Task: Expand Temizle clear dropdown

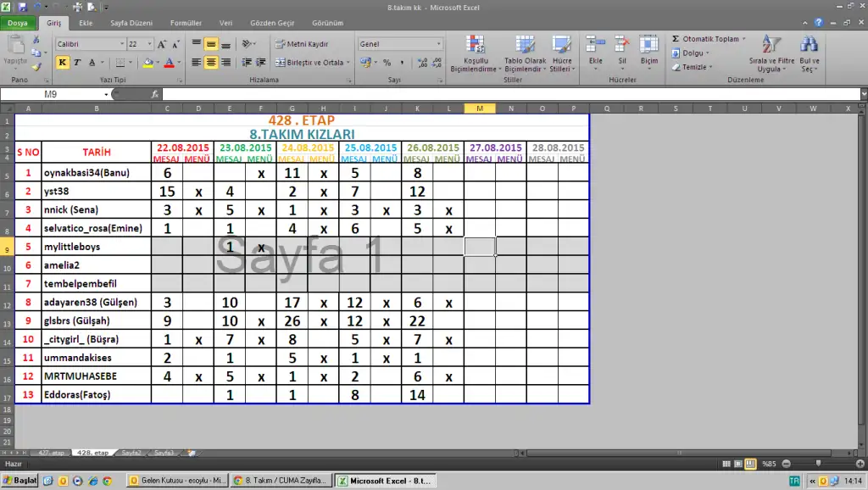Action: [710, 67]
